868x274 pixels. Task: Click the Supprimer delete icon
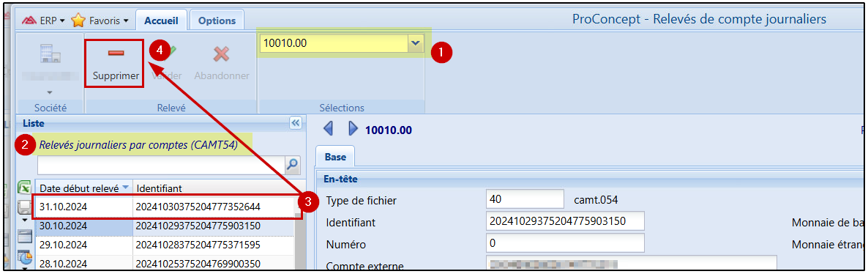[116, 53]
